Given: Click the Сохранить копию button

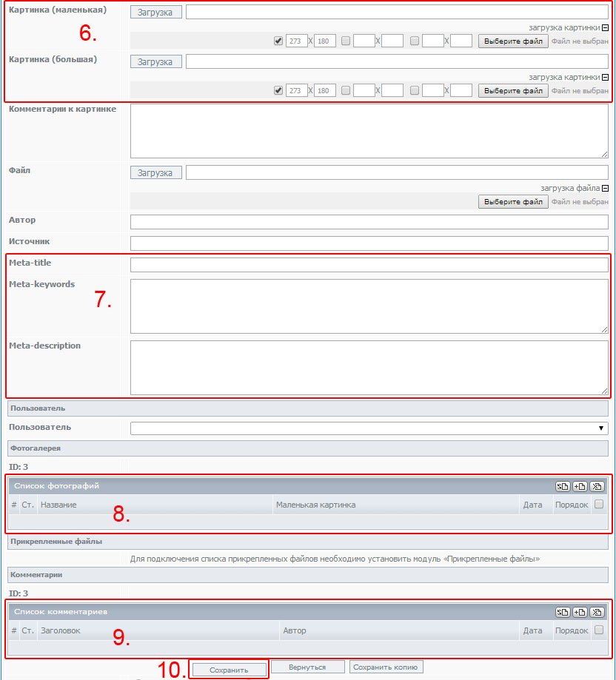Looking at the screenshot, I should click(x=386, y=667).
